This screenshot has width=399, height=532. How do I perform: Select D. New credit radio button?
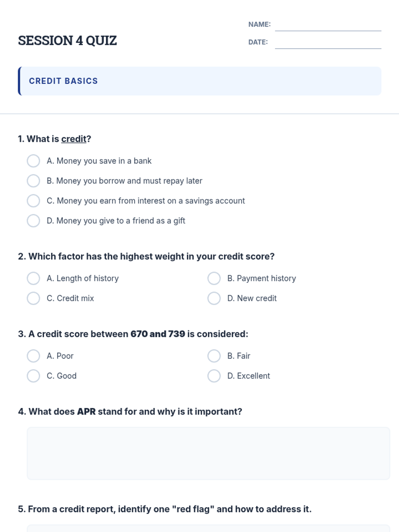tap(214, 298)
